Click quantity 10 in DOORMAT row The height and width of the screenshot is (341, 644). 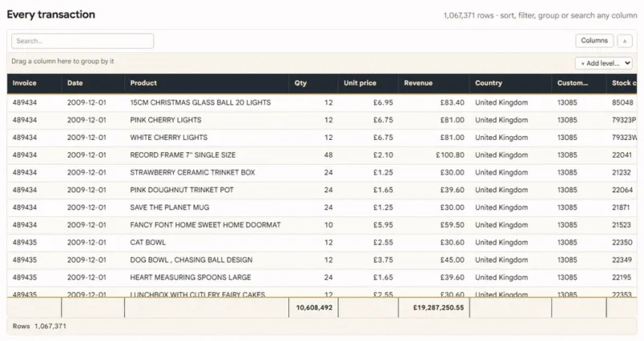pyautogui.click(x=313, y=225)
